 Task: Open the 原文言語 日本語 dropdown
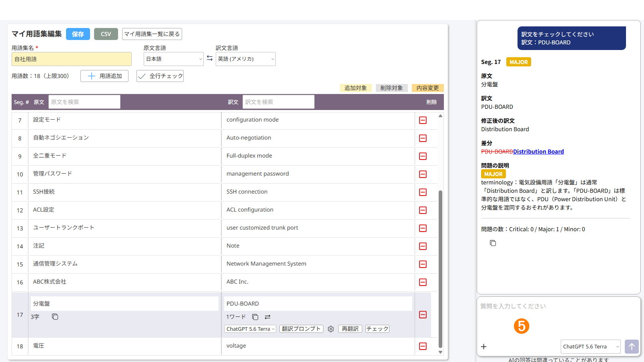174,59
